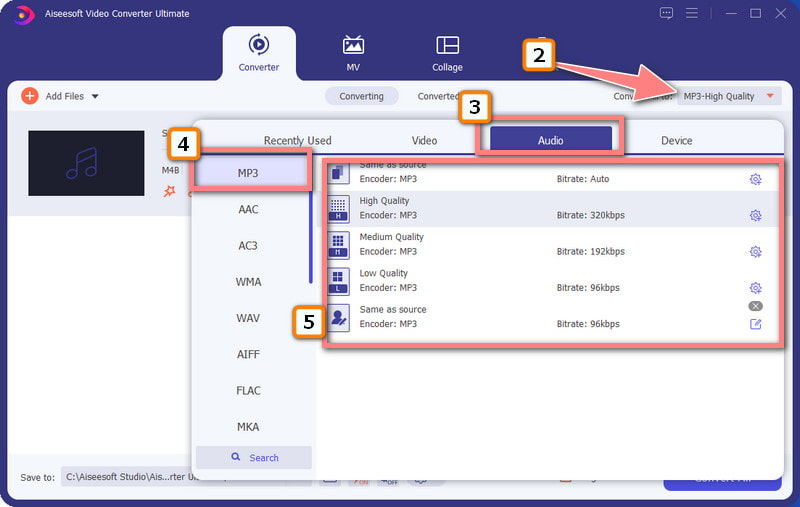
Task: Delete the custom 96kbps profile
Action: (755, 306)
